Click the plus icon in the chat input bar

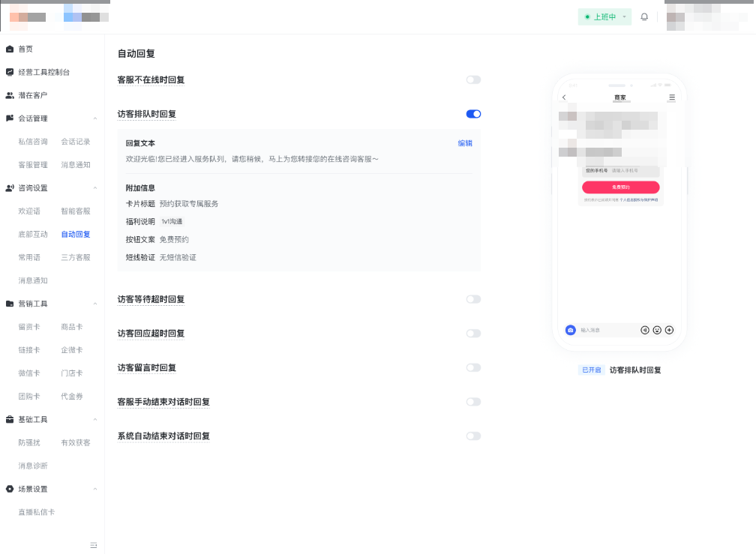click(x=669, y=330)
